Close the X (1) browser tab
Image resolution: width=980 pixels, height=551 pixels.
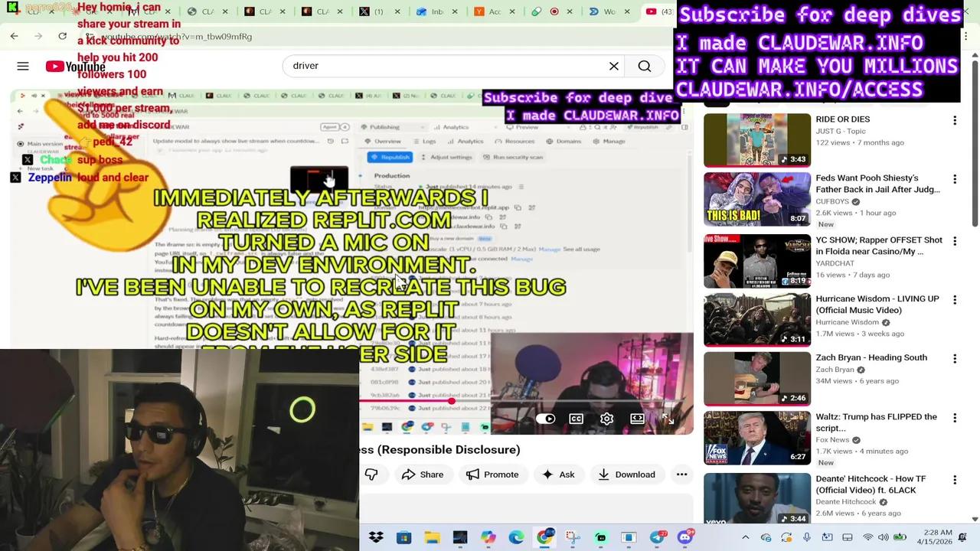point(398,11)
